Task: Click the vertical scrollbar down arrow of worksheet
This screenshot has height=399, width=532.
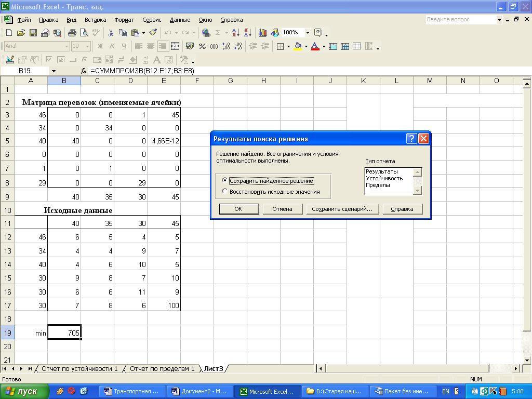Action: pyautogui.click(x=527, y=361)
